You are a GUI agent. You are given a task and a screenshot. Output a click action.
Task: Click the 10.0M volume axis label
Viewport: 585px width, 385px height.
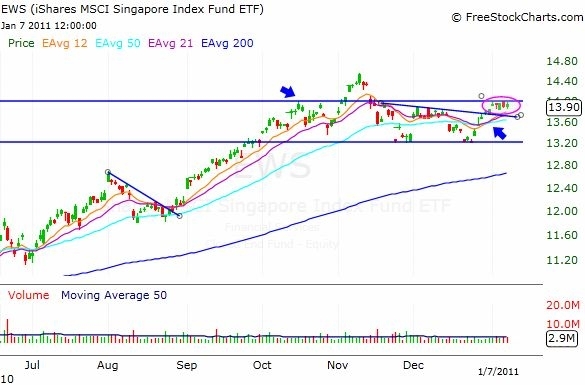563,324
